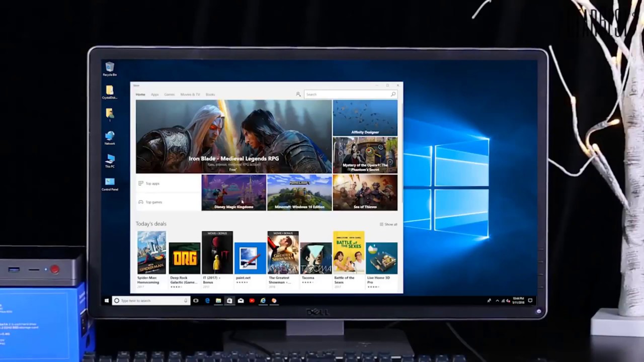Click the Windows Start button
Screen dimensions: 644x362
(x=106, y=301)
